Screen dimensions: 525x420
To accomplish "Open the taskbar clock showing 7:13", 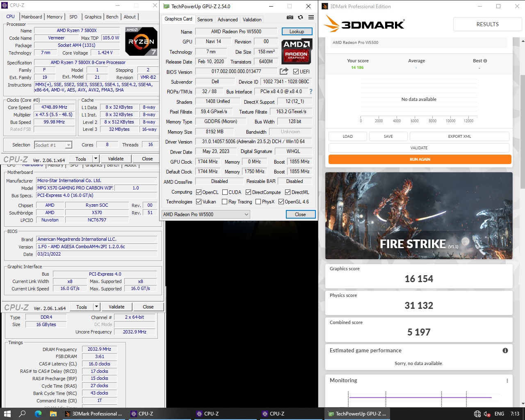I will pos(515,414).
